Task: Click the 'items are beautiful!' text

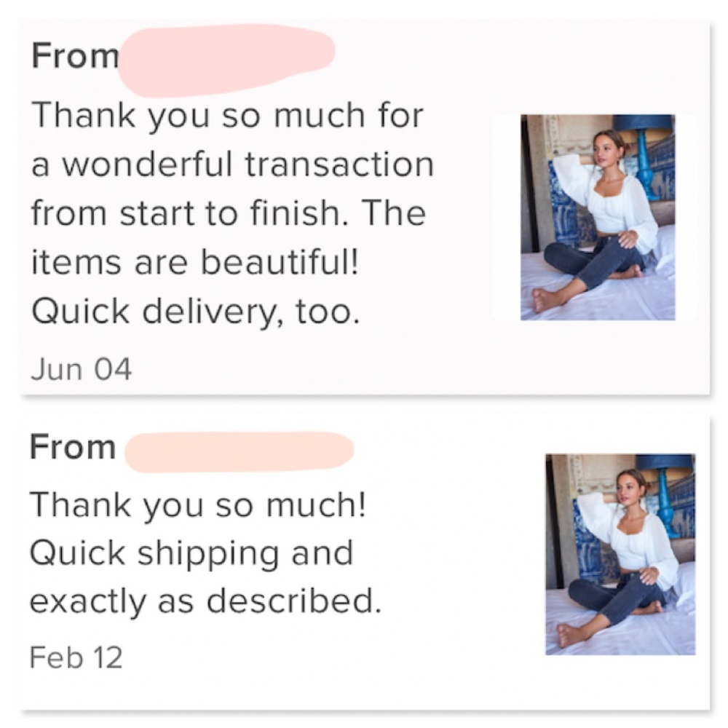Action: 195,262
